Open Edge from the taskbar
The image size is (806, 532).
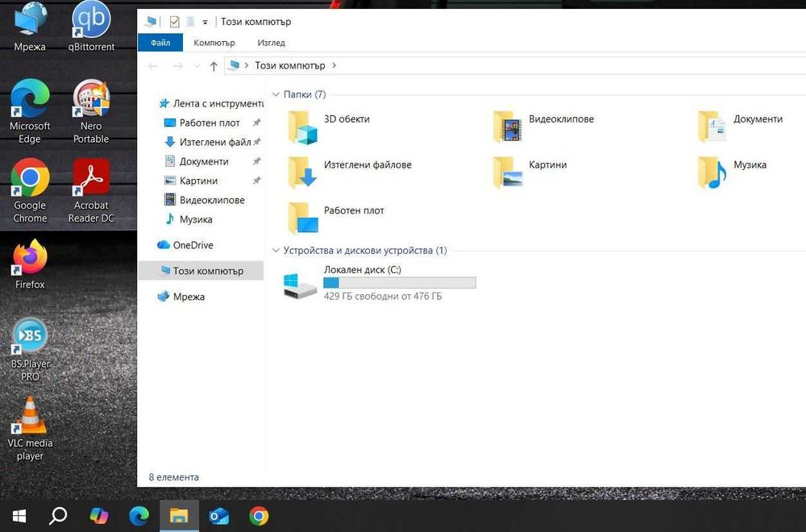(139, 516)
